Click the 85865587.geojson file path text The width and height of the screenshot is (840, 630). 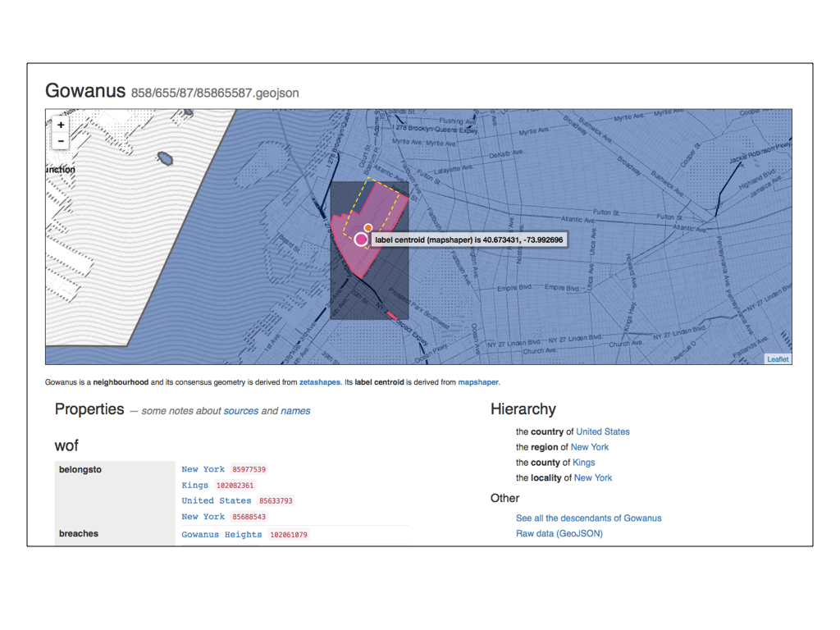(x=215, y=93)
